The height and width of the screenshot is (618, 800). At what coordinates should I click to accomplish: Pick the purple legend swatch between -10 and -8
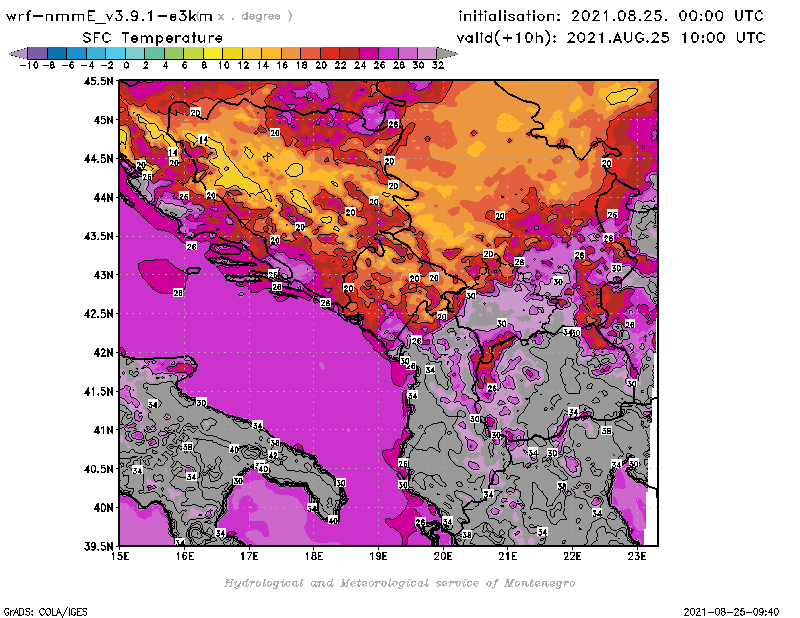[38, 53]
